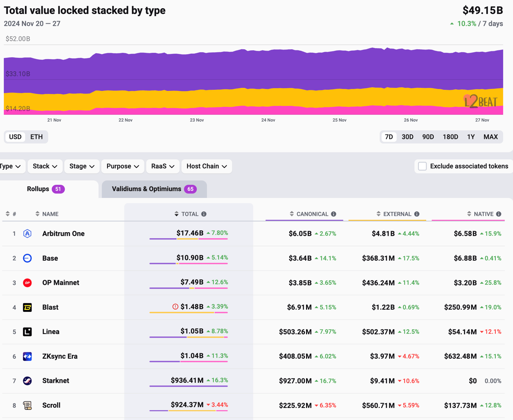The width and height of the screenshot is (513, 420).
Task: Enable Exclude associated tokens checkbox
Action: 422,166
